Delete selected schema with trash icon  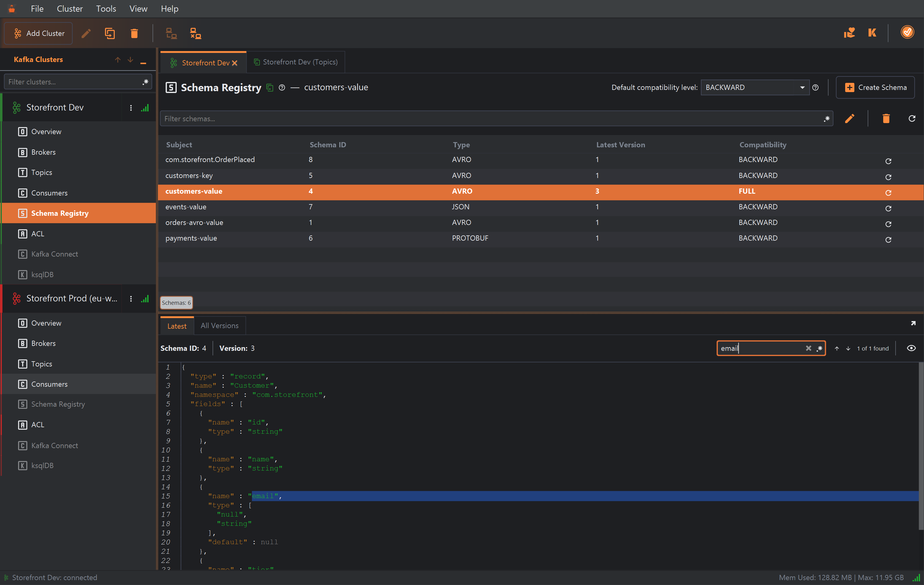(886, 118)
